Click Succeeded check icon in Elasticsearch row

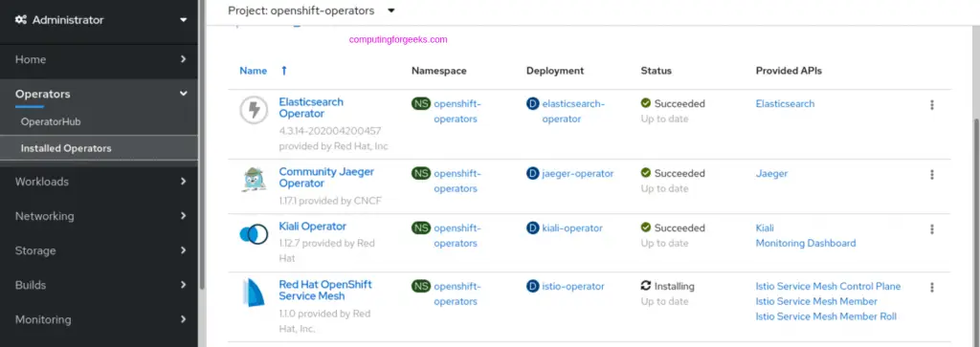(646, 103)
